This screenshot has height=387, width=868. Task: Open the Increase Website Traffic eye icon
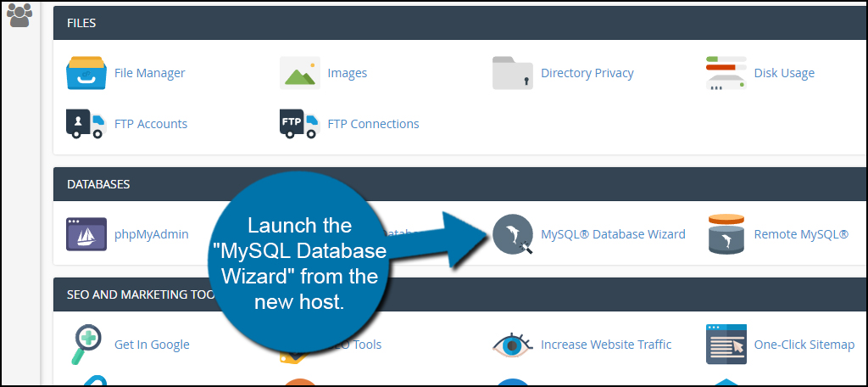point(513,345)
